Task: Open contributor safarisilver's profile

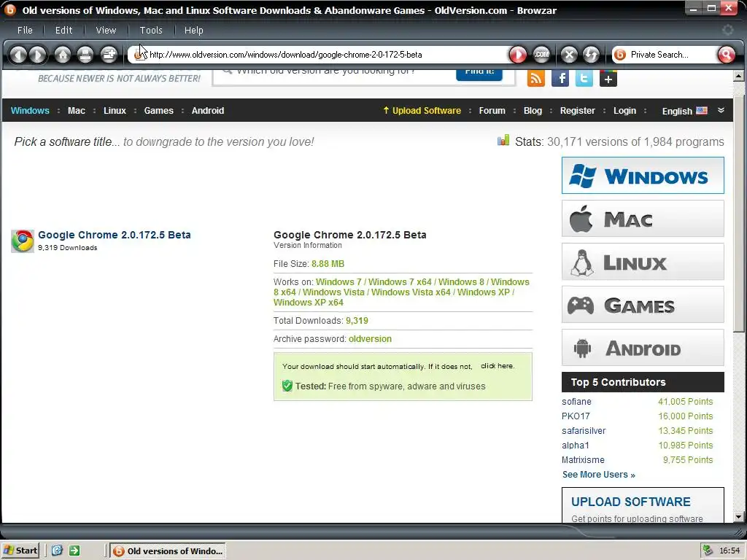Action: coord(584,431)
